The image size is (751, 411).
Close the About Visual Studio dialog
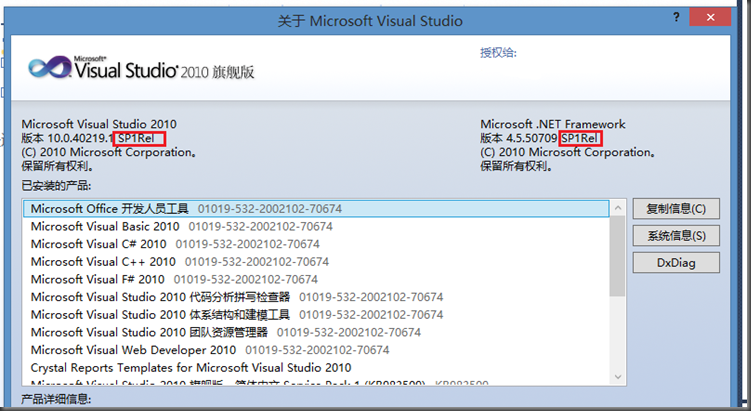[x=710, y=17]
